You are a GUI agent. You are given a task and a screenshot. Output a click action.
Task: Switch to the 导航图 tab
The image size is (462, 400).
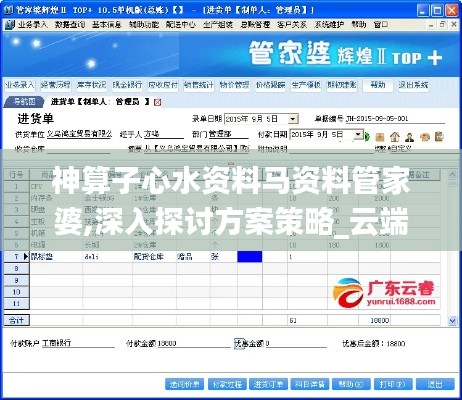click(23, 102)
